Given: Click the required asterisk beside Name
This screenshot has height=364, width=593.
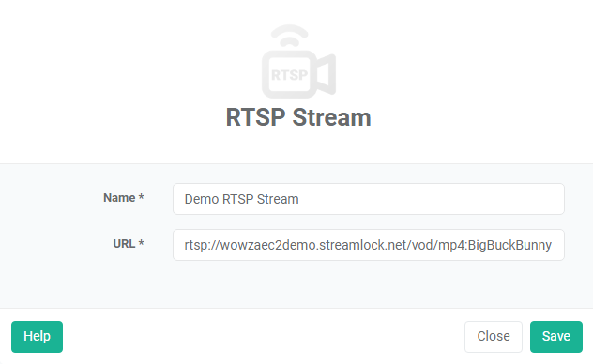Looking at the screenshot, I should click(x=141, y=197).
